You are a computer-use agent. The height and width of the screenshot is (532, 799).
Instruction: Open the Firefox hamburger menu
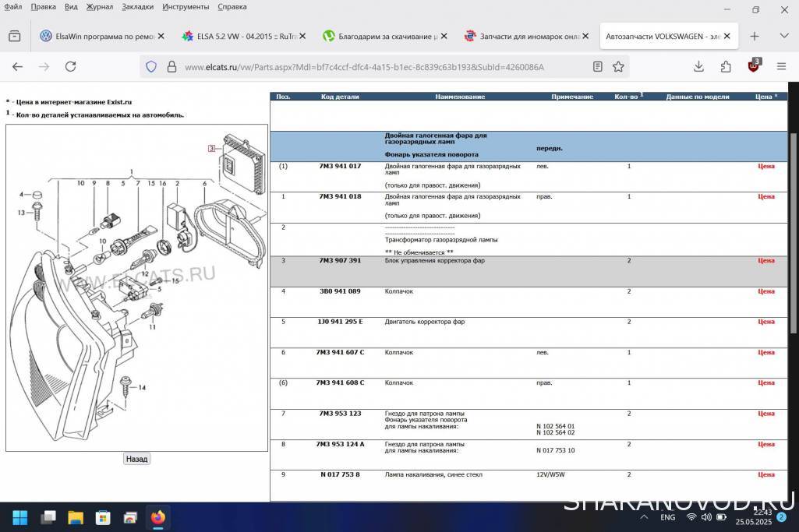point(781,67)
